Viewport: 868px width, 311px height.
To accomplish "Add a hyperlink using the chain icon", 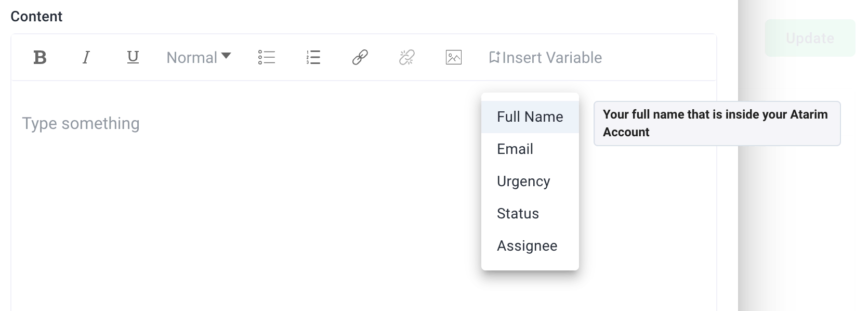I will point(360,57).
